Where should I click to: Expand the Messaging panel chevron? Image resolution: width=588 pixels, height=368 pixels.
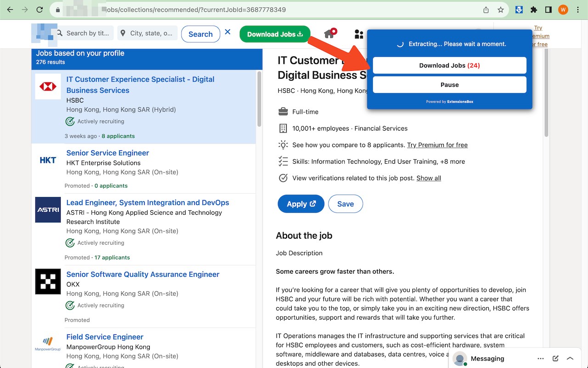(x=570, y=358)
